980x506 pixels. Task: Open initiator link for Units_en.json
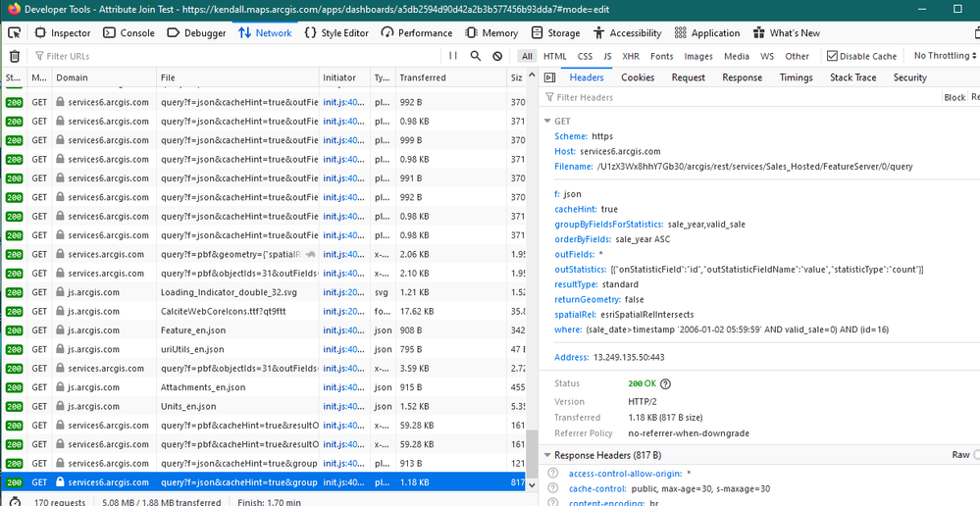coord(342,406)
